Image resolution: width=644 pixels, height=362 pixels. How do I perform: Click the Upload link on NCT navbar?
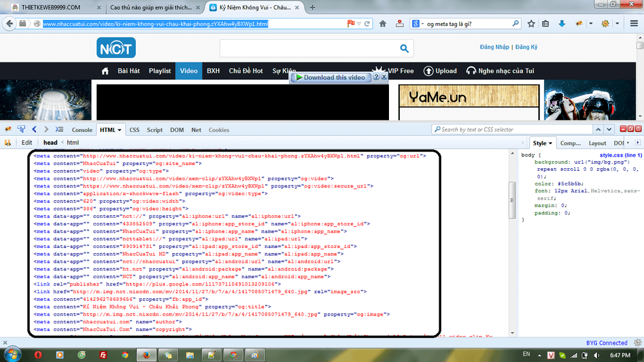click(x=440, y=71)
